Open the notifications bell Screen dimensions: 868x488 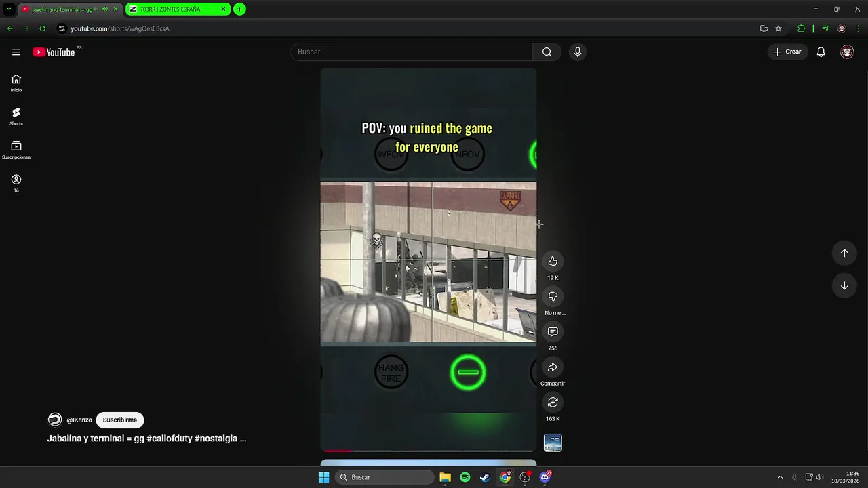821,52
